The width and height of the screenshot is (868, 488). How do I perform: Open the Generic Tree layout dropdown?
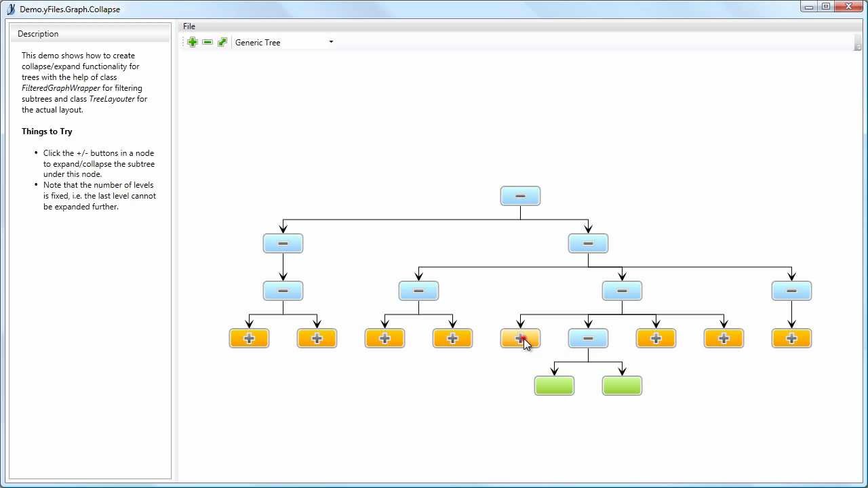(x=284, y=42)
